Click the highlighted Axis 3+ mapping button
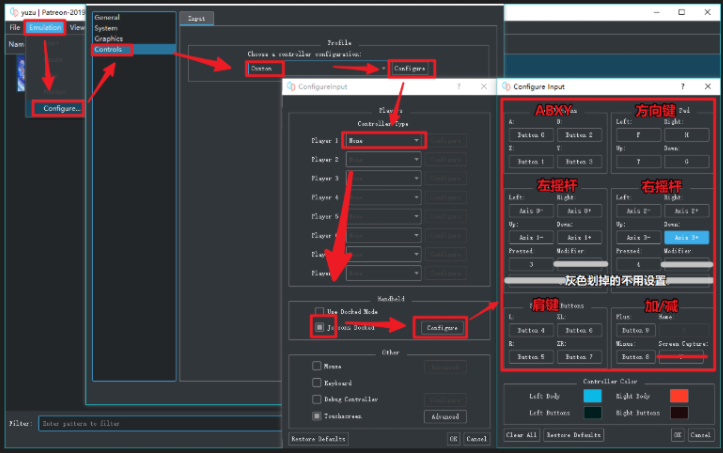 point(688,237)
